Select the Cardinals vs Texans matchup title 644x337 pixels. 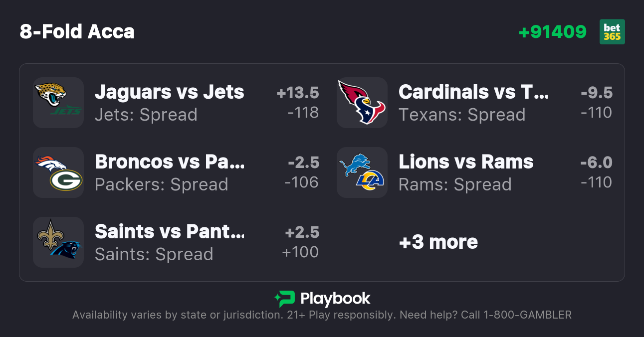(x=473, y=92)
